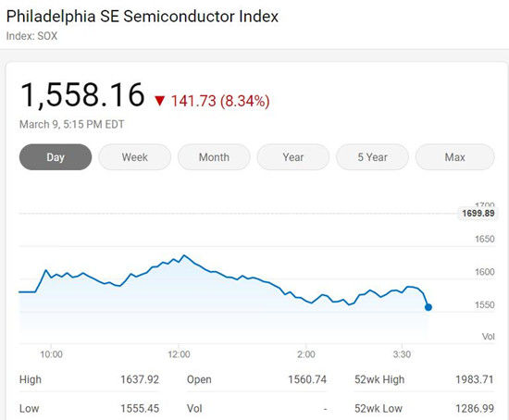This screenshot has height=420, width=509.
Task: Click the 52wk High value 1983.71
Action: [474, 379]
